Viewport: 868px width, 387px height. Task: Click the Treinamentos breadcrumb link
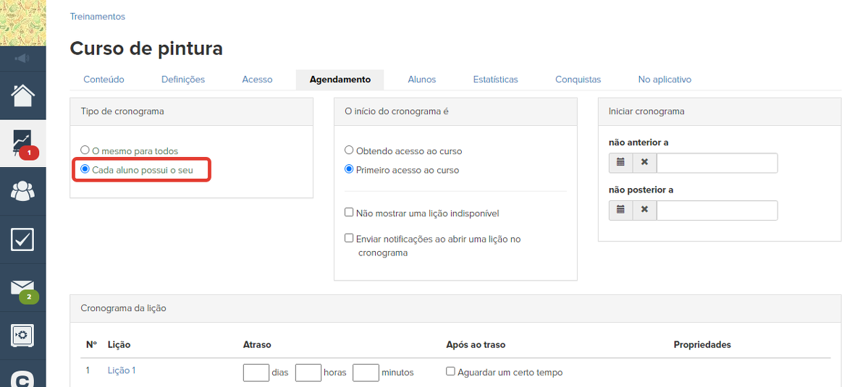[x=97, y=17]
